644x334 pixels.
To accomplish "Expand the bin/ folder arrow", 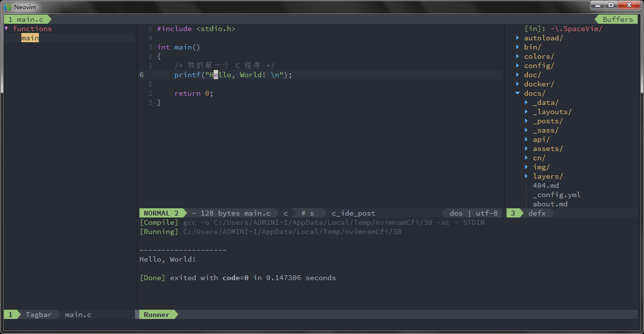I will pyautogui.click(x=518, y=47).
